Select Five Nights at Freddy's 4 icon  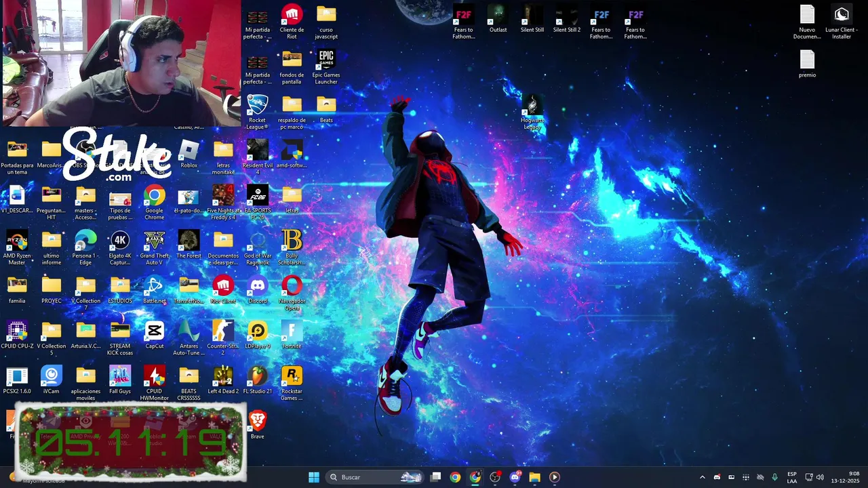(x=223, y=203)
